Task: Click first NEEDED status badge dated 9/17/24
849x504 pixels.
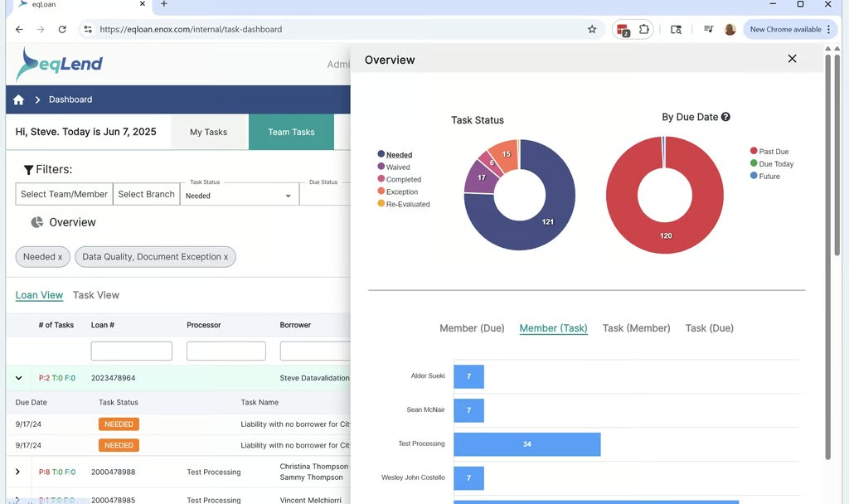Action: 119,424
